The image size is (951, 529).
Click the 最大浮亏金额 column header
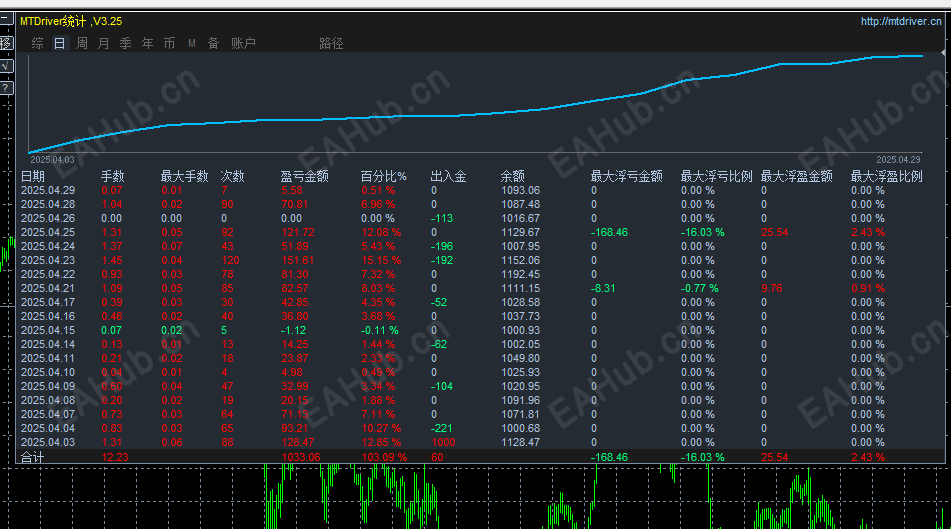tap(627, 177)
